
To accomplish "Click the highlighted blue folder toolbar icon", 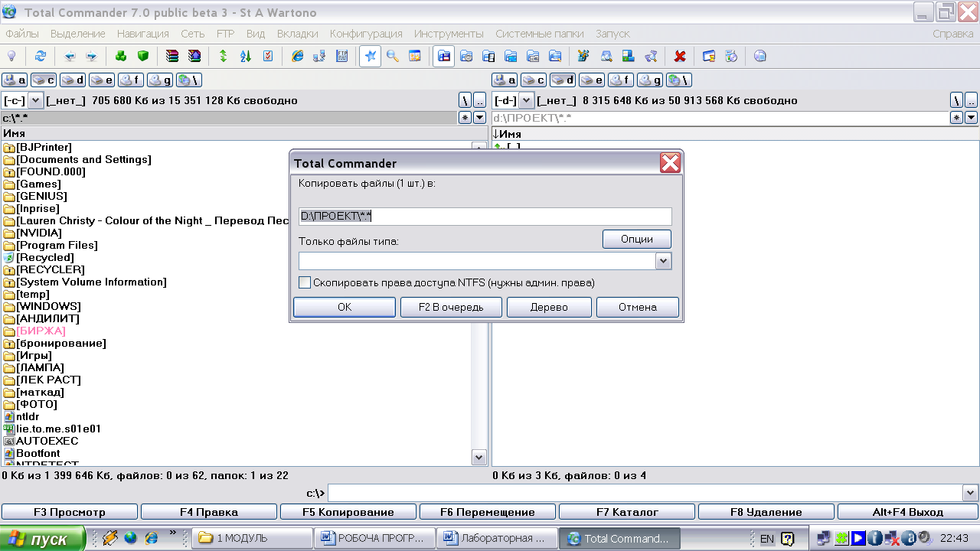I will pos(444,56).
